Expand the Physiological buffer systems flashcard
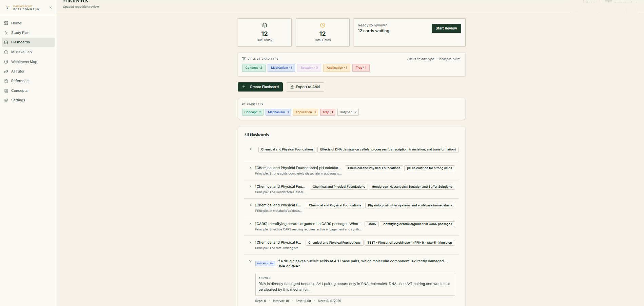The width and height of the screenshot is (644, 306). tap(250, 205)
